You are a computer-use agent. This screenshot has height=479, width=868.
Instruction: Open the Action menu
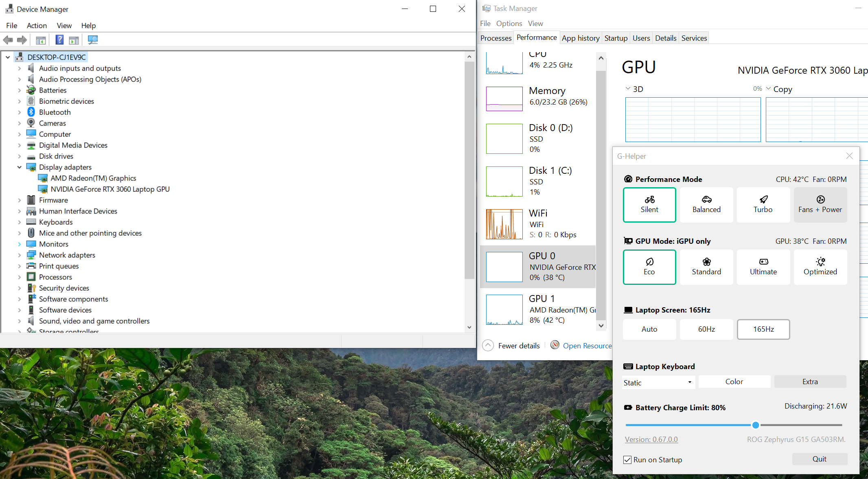(37, 25)
